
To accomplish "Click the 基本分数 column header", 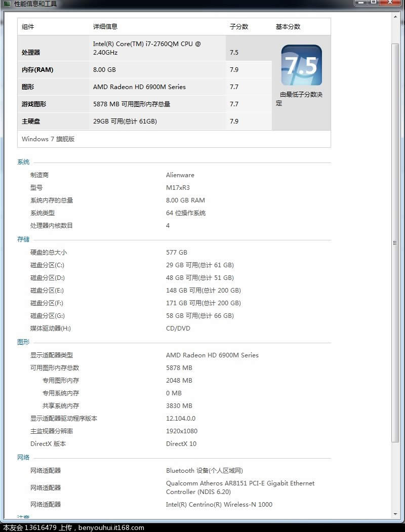I will pos(288,27).
